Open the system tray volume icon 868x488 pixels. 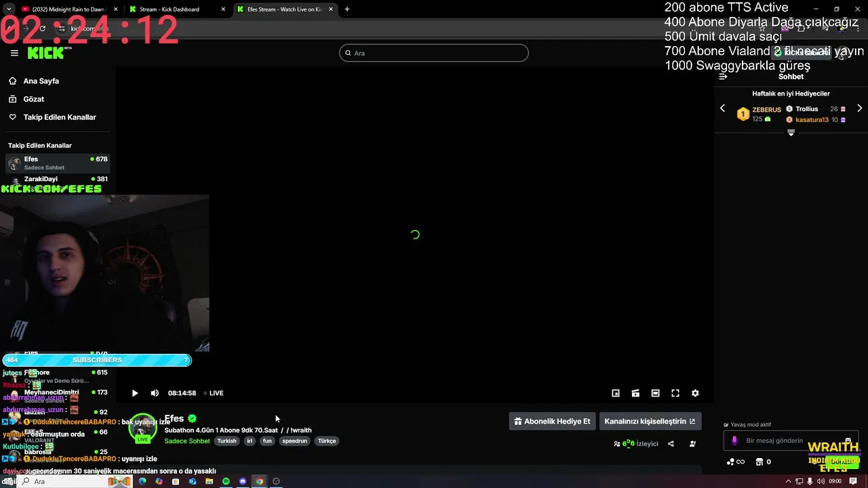click(x=821, y=481)
